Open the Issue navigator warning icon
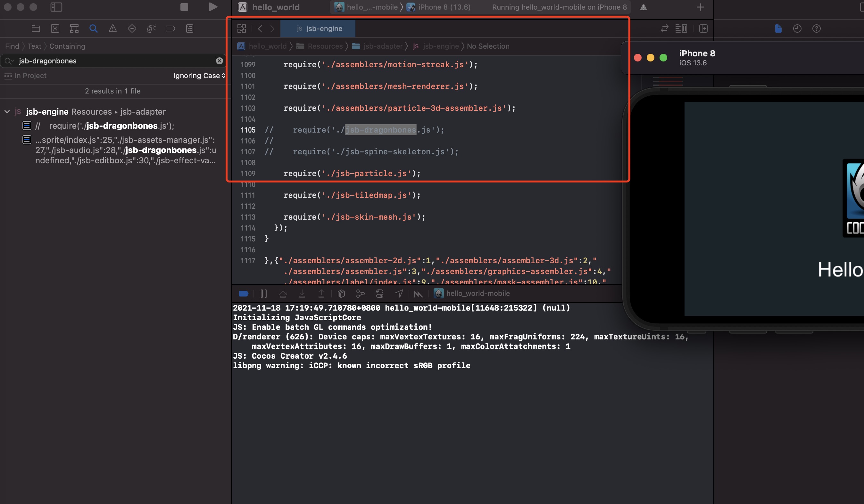This screenshot has height=504, width=864. (112, 28)
